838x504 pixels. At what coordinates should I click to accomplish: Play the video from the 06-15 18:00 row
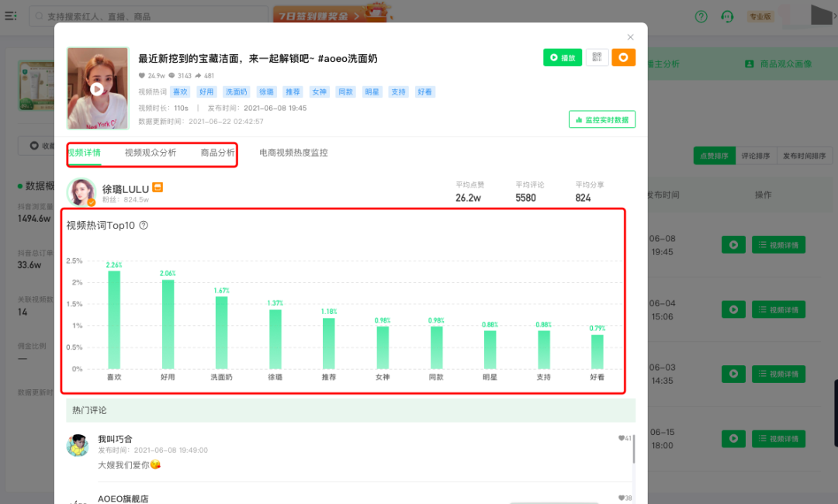click(x=733, y=438)
